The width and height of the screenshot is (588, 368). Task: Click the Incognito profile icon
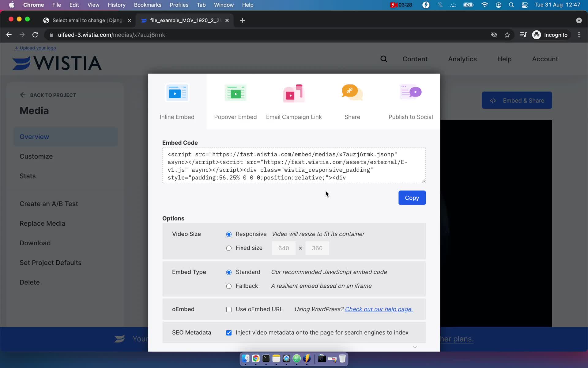click(x=537, y=35)
